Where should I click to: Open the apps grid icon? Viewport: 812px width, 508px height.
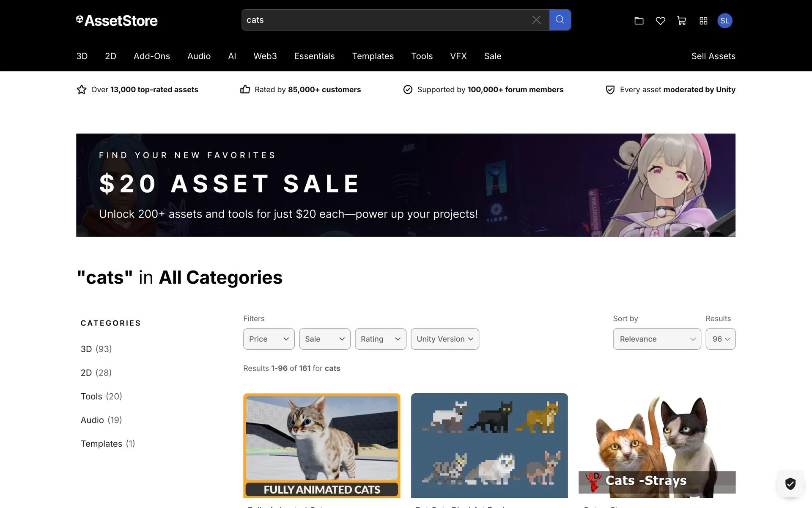click(703, 21)
